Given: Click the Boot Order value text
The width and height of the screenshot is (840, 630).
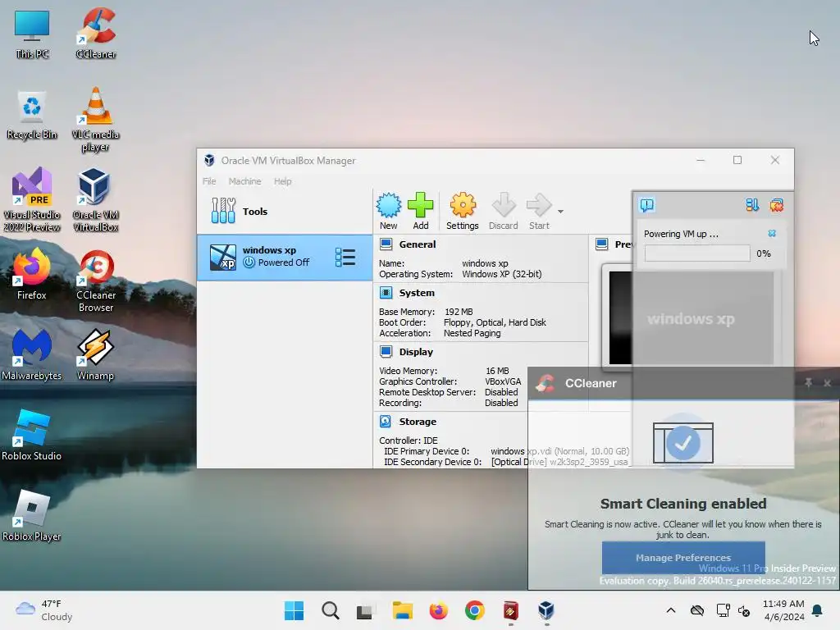Looking at the screenshot, I should [495, 322].
